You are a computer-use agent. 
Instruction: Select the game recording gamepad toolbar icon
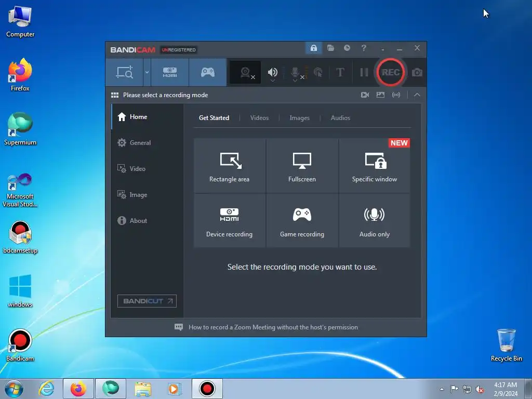tap(208, 72)
